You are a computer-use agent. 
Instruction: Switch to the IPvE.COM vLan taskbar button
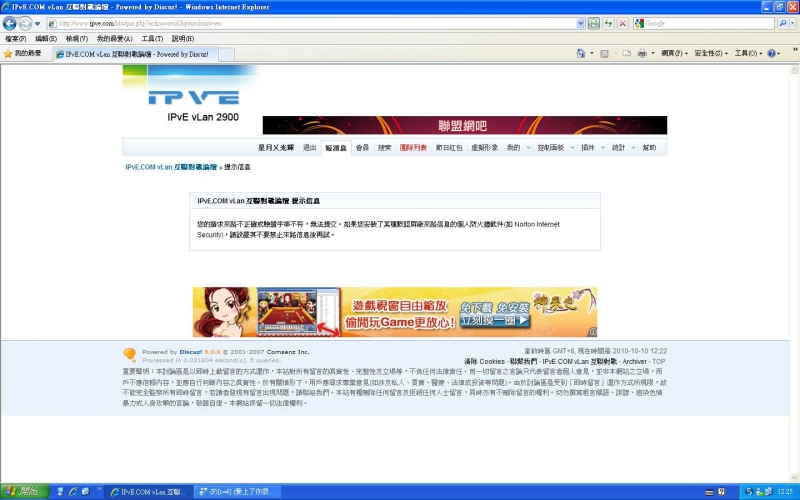[150, 492]
